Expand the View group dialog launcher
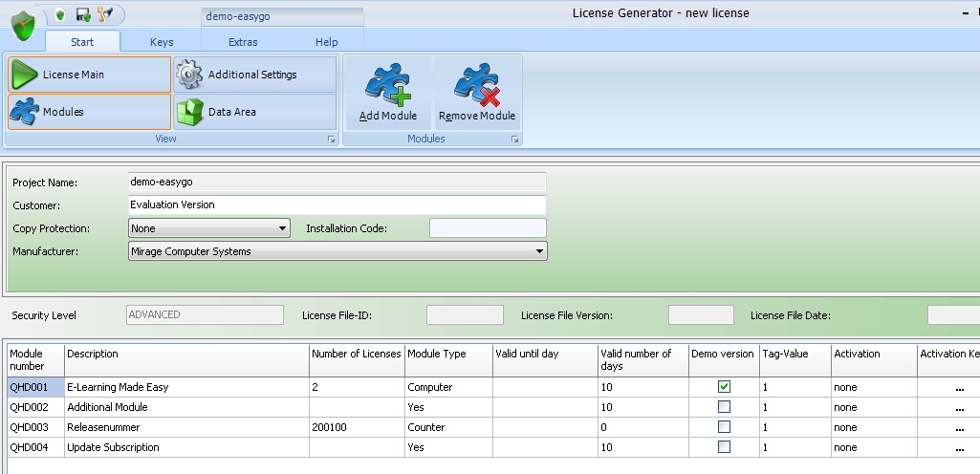Image resolution: width=980 pixels, height=474 pixels. click(x=332, y=140)
